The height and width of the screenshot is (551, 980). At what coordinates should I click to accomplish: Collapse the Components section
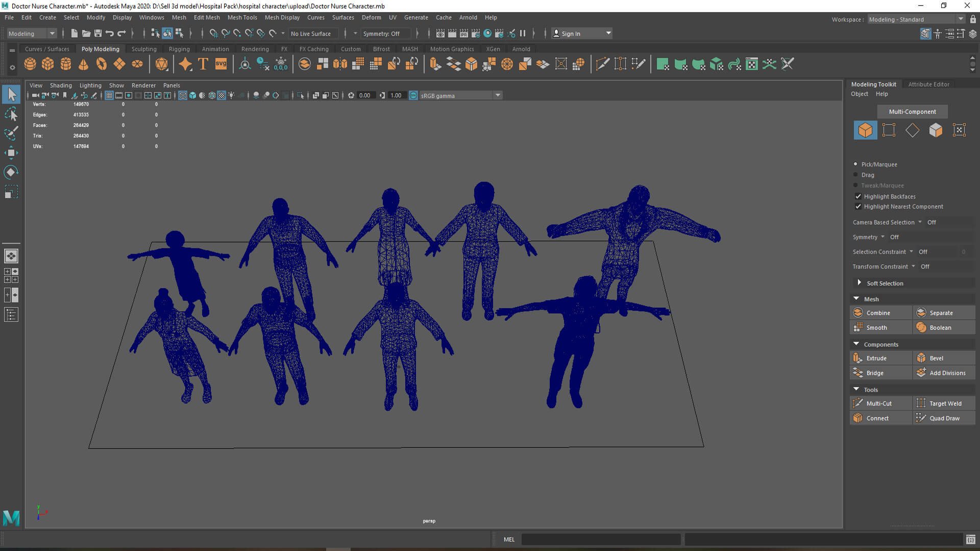(856, 344)
